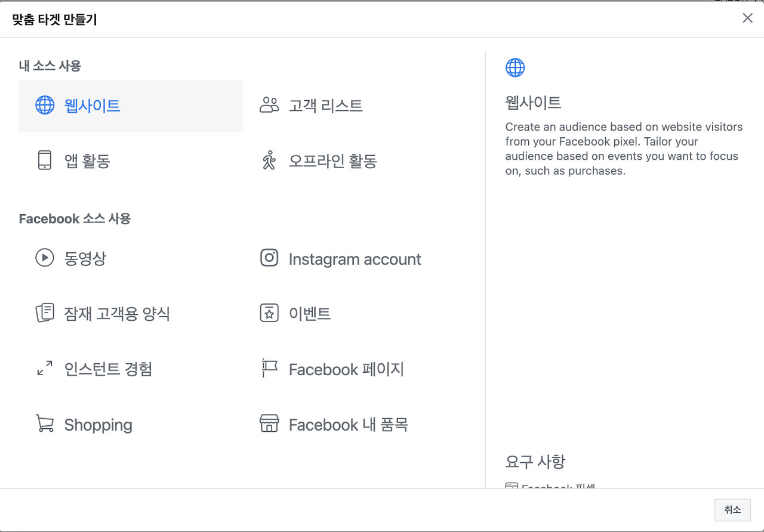Image resolution: width=764 pixels, height=532 pixels.
Task: Click the 맞춤 타겟 만들기 dialog title
Action: coord(54,20)
